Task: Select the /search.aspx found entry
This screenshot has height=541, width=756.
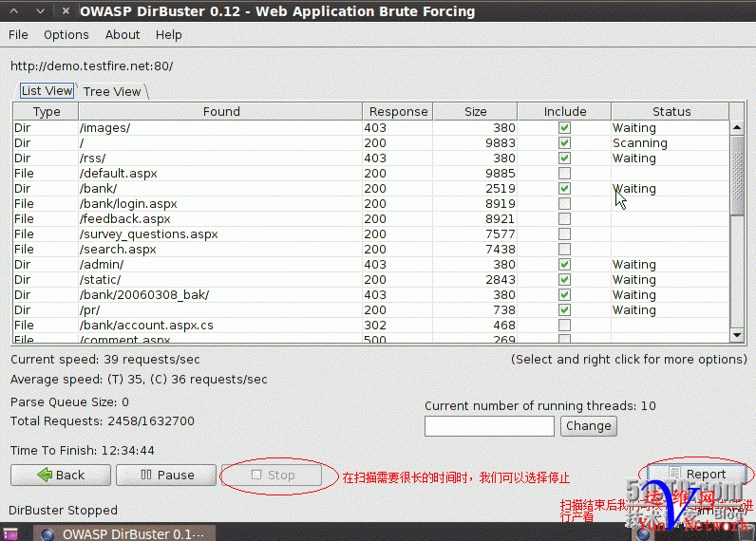Action: point(118,249)
